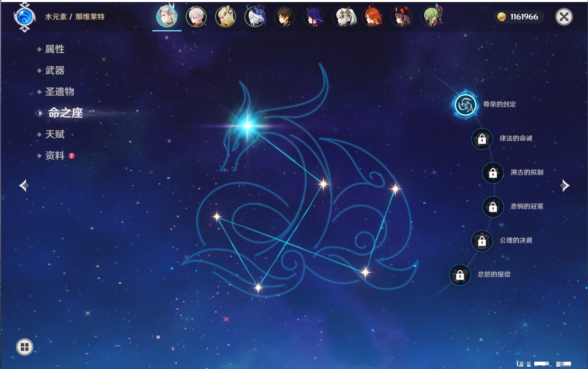Click the lock icon for 忿怒的报偿

(460, 275)
